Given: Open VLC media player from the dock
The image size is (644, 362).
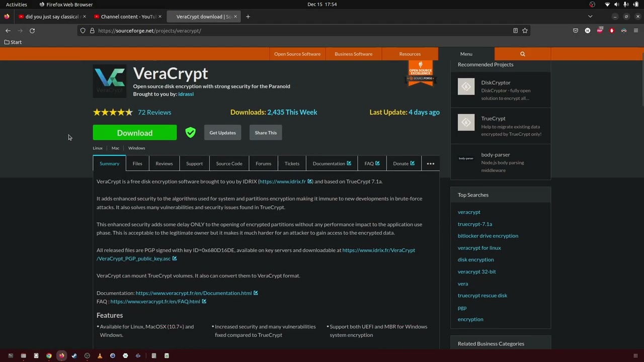Looking at the screenshot, I should click(x=100, y=355).
